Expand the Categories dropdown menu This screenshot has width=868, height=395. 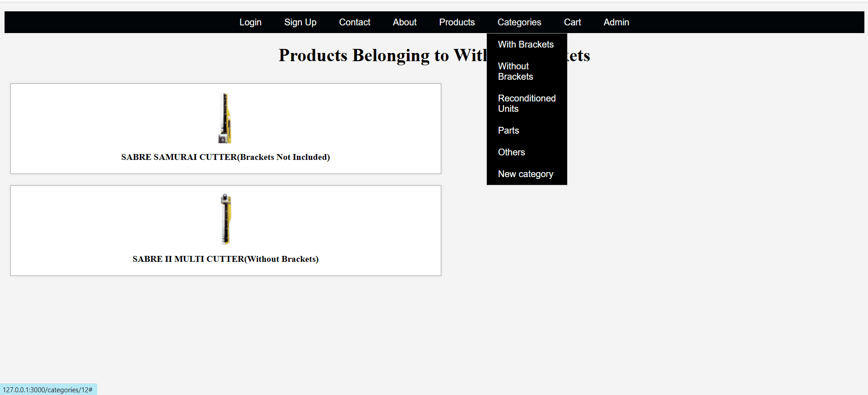[x=519, y=22]
